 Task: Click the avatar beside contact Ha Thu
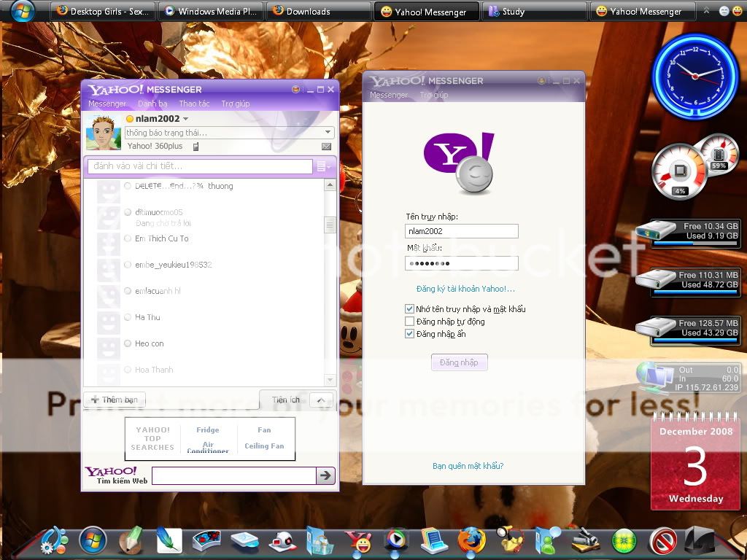(x=109, y=322)
